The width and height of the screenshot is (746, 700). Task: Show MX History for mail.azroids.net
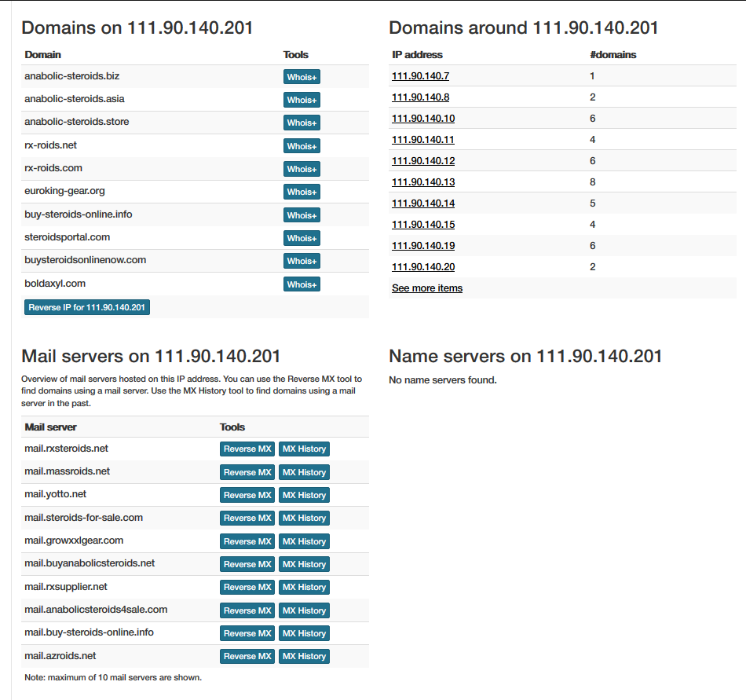point(304,656)
